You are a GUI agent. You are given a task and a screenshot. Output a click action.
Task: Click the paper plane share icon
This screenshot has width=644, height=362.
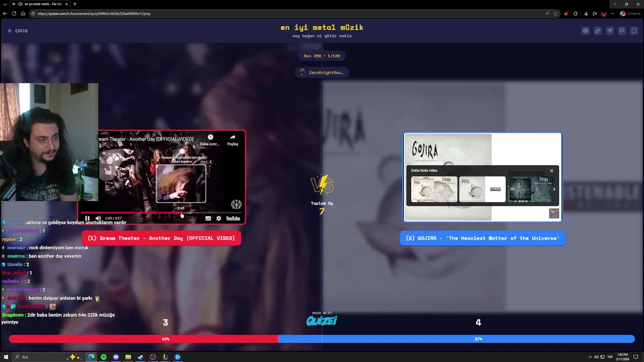610,31
